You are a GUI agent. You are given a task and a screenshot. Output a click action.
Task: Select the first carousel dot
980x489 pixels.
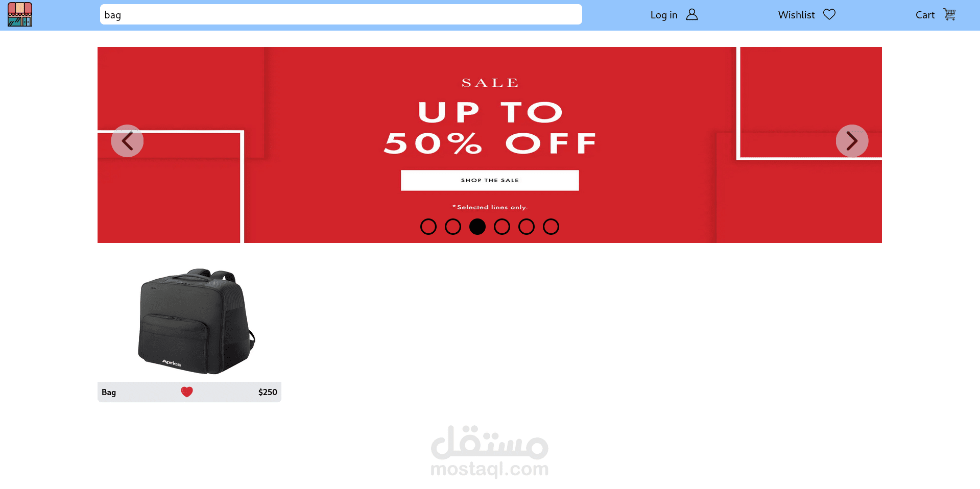[x=428, y=227]
